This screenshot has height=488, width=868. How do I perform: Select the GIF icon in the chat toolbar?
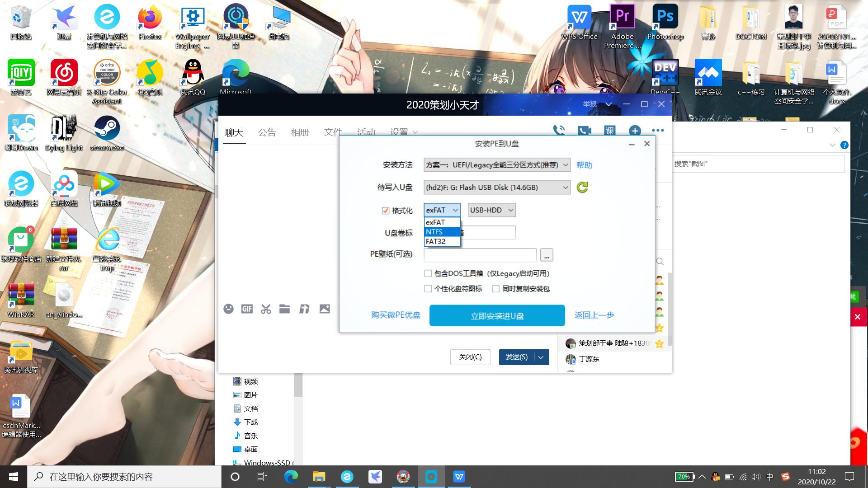(246, 309)
